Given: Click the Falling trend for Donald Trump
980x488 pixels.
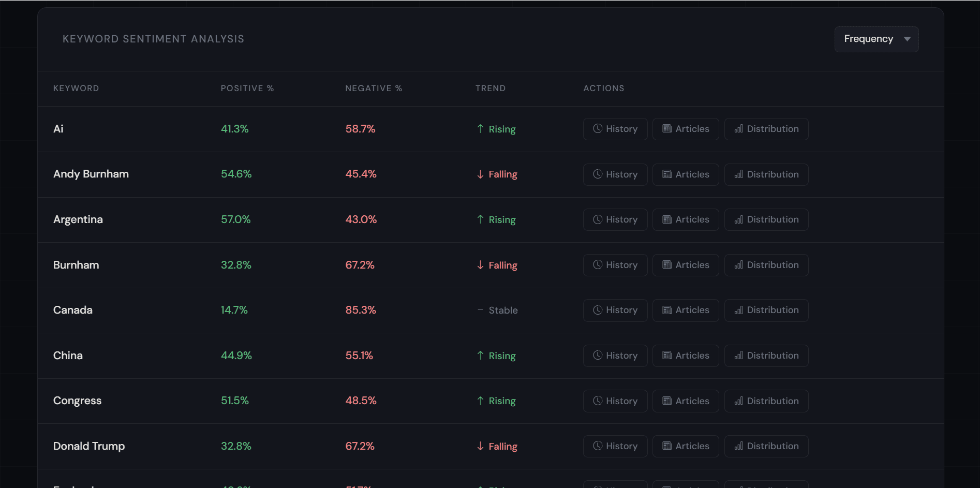Looking at the screenshot, I should (x=497, y=447).
